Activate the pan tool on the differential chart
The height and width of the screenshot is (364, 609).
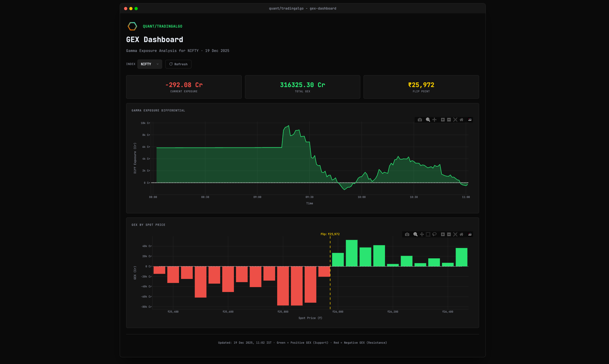pos(434,120)
